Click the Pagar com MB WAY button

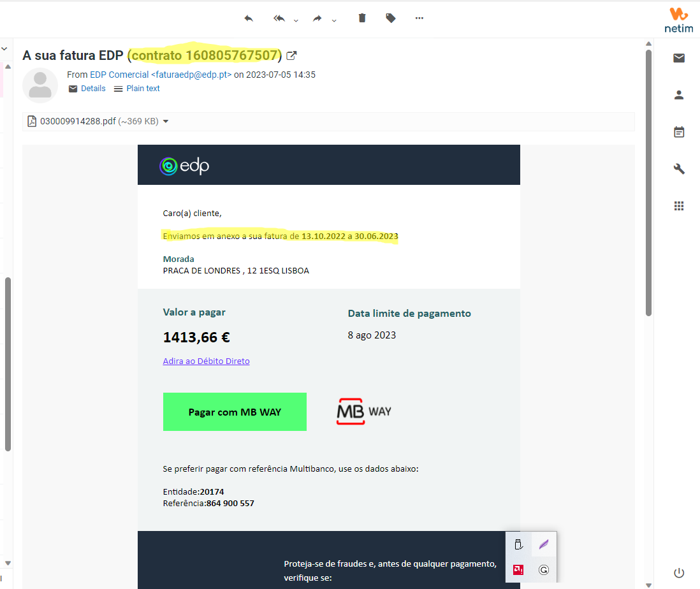pyautogui.click(x=235, y=411)
